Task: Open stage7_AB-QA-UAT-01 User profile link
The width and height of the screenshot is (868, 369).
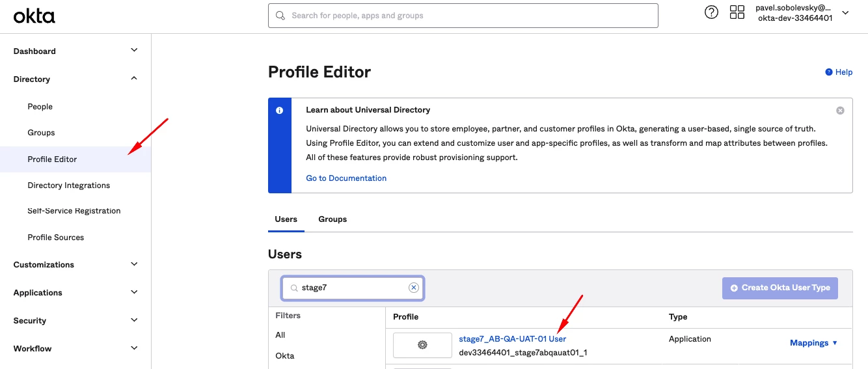Action: coord(512,339)
